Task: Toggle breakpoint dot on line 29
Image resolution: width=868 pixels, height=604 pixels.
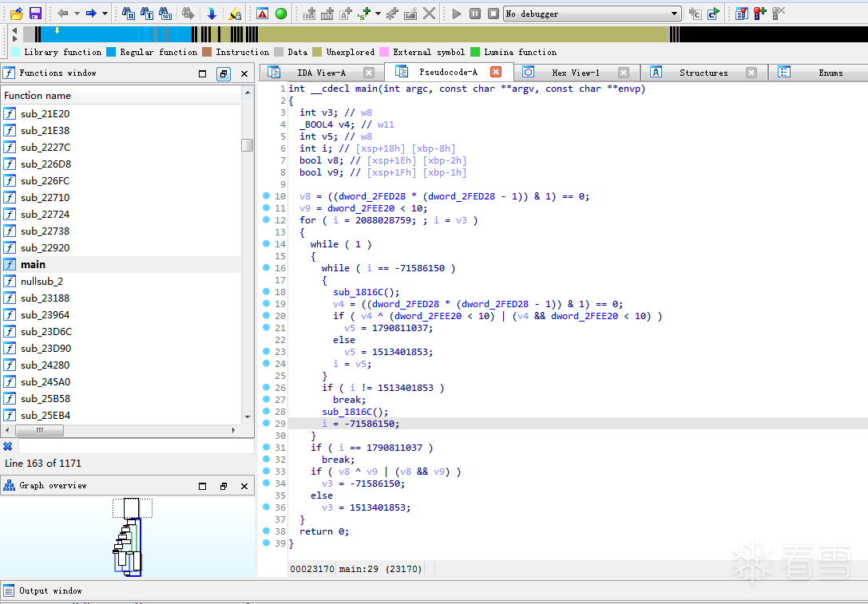Action: click(x=266, y=424)
